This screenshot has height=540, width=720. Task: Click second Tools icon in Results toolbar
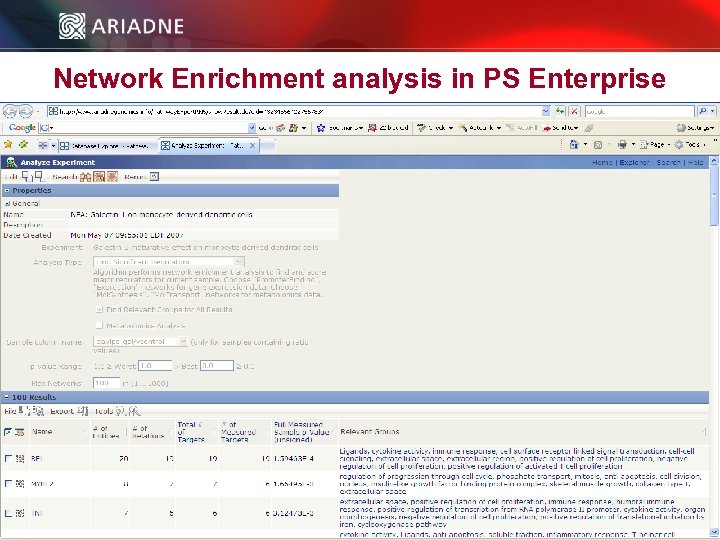point(134,411)
